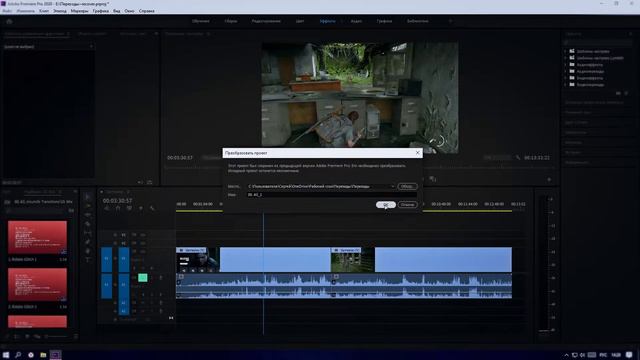Screen dimensions: 640x360
Task: Click the project name input field
Action: tap(331, 195)
